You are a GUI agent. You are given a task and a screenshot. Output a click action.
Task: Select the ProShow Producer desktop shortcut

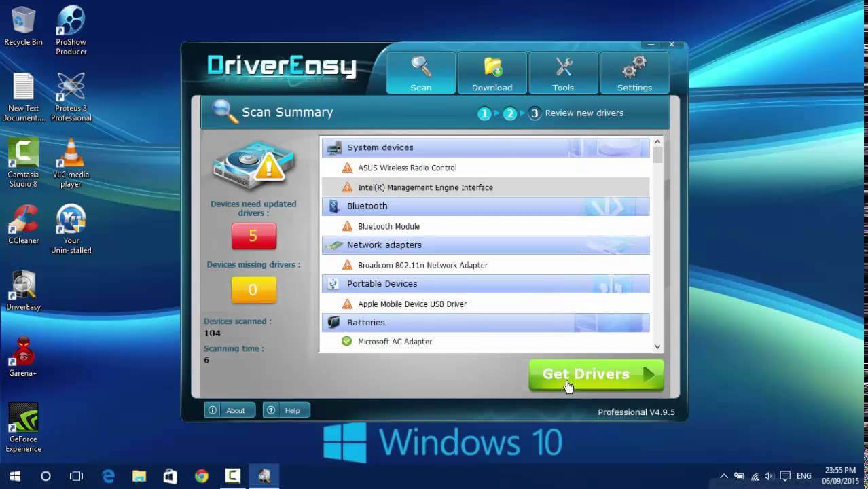(x=71, y=31)
